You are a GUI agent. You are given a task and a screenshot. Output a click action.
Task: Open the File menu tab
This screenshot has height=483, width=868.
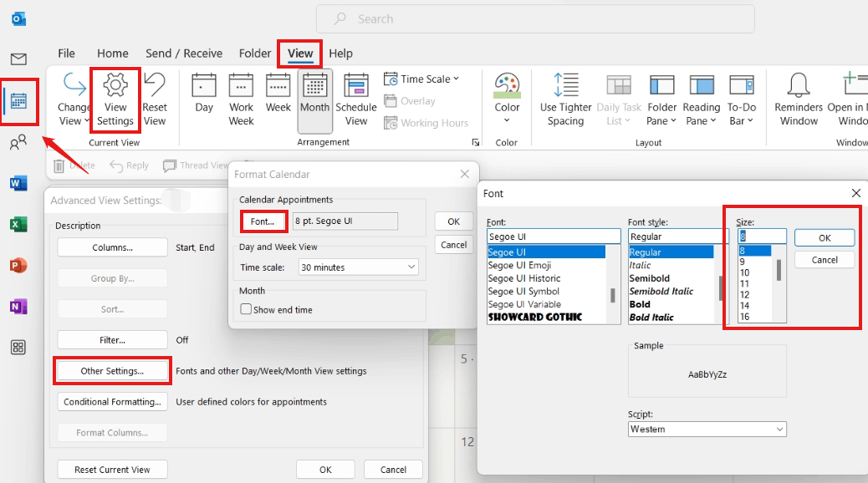pos(66,53)
